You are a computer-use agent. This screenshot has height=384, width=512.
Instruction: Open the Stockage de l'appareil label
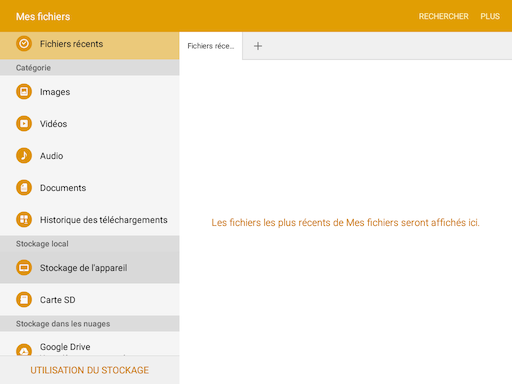pos(84,268)
